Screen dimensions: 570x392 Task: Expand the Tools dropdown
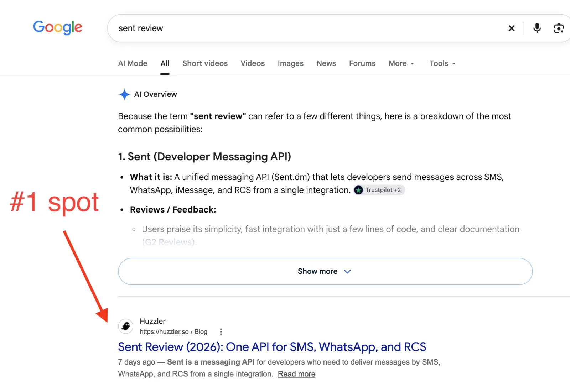point(442,63)
